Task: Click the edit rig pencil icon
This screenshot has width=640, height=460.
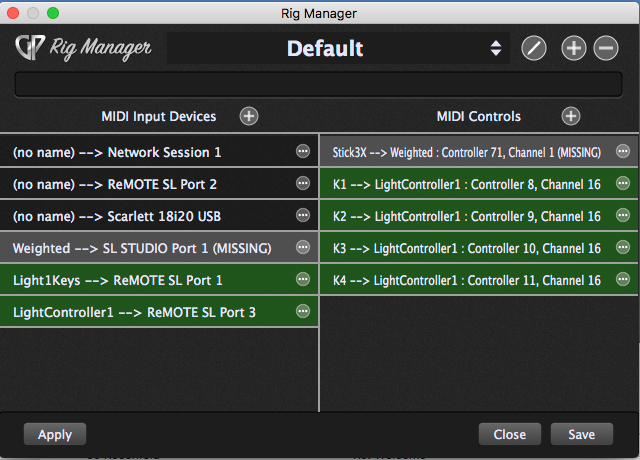Action: click(x=534, y=48)
